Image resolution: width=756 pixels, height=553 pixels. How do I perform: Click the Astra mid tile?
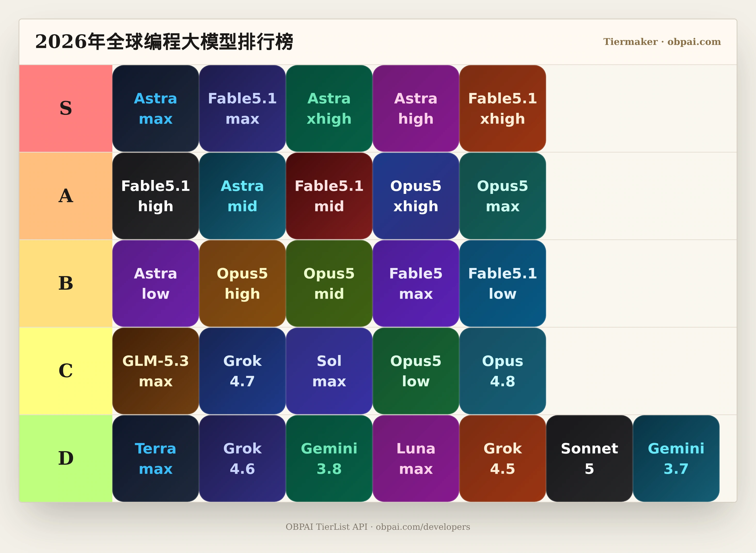point(242,196)
